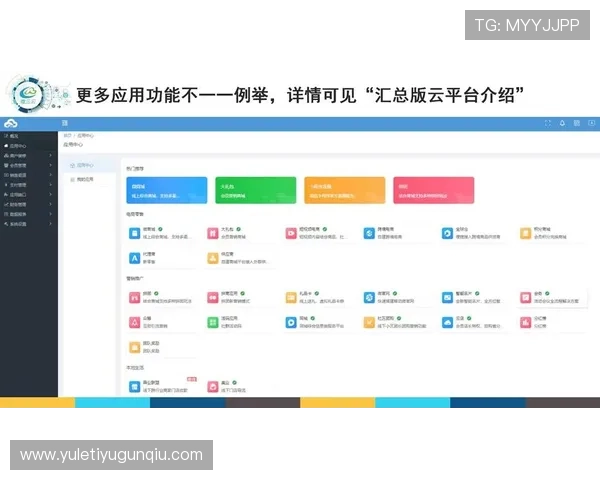The width and height of the screenshot is (600, 480).
Task: Open the 代理商 blue letter A icon
Action: [135, 258]
